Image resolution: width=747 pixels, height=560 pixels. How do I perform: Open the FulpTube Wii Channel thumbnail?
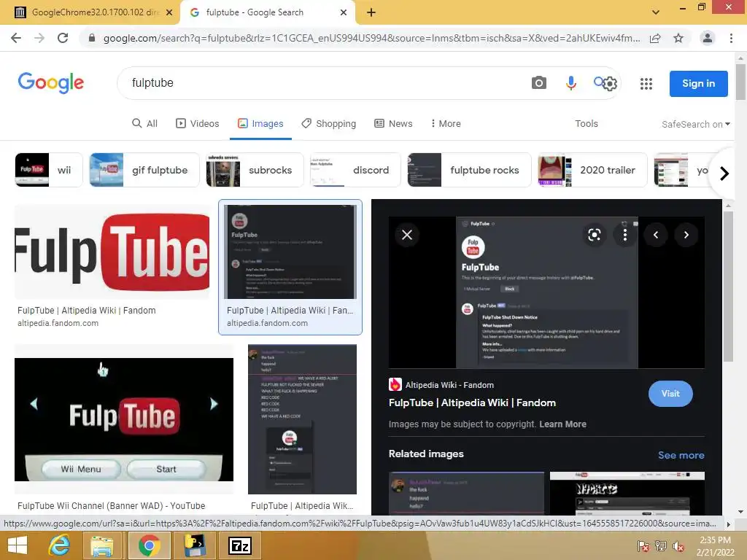tap(124, 419)
